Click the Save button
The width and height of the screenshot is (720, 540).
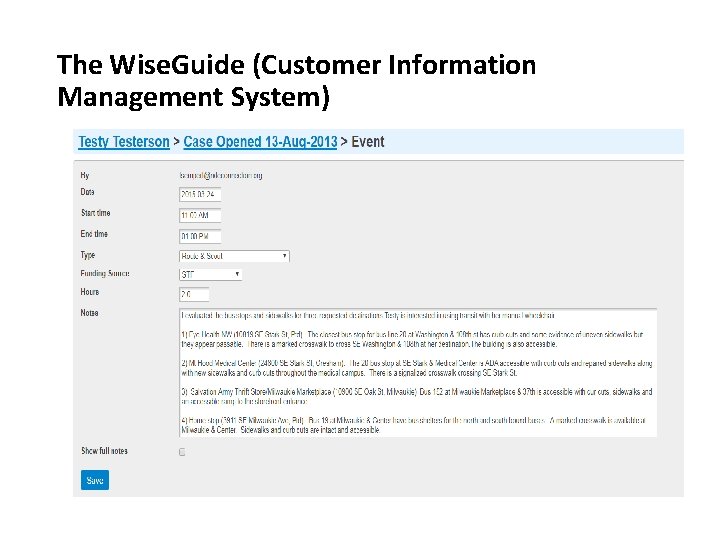tap(95, 480)
